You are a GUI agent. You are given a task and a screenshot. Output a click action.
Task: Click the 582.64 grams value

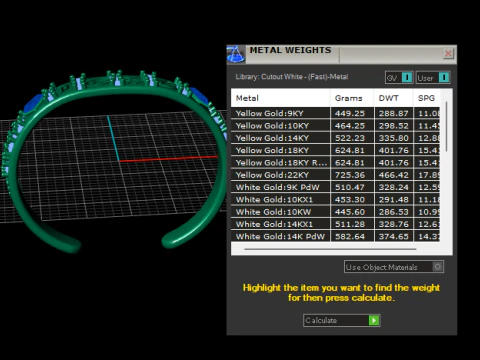tap(350, 236)
